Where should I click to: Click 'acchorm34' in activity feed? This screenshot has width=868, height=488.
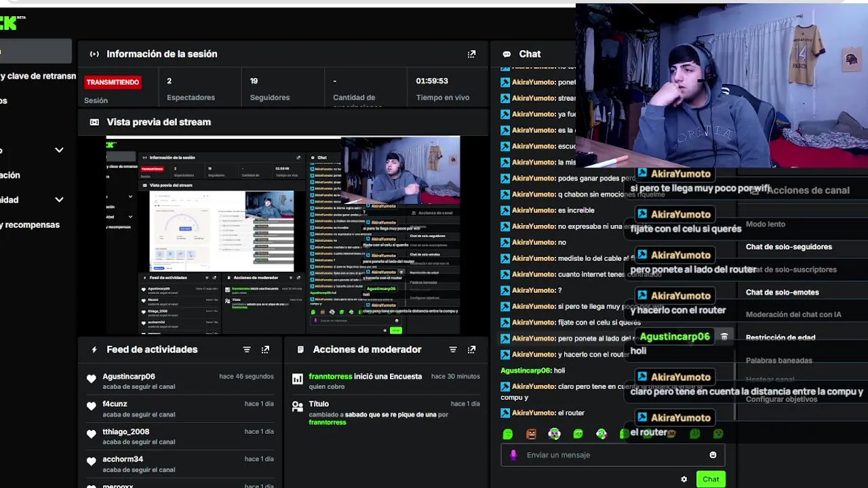pos(123,460)
